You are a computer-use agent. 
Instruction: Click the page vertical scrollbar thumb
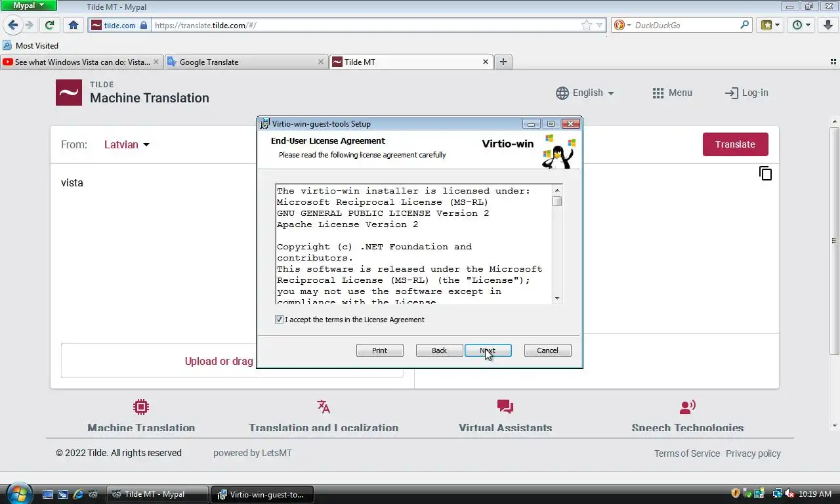[x=835, y=240]
